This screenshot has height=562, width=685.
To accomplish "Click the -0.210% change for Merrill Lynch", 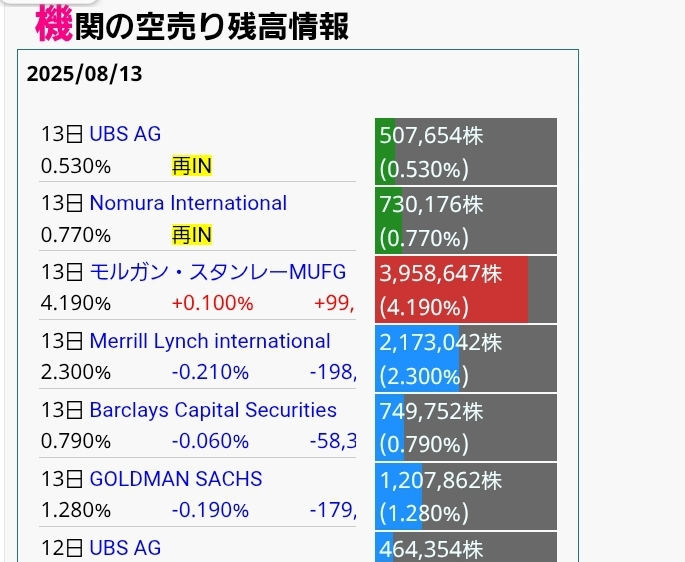I will 210,372.
